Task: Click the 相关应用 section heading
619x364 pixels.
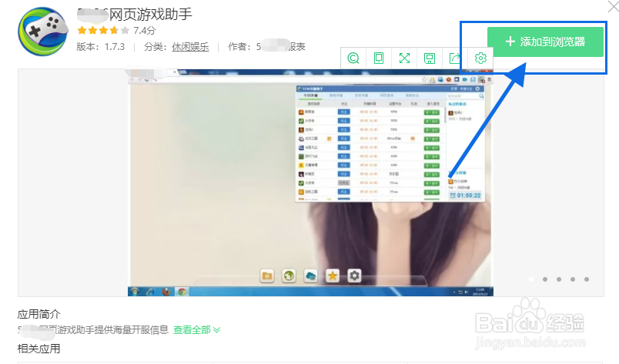Action: tap(38, 349)
